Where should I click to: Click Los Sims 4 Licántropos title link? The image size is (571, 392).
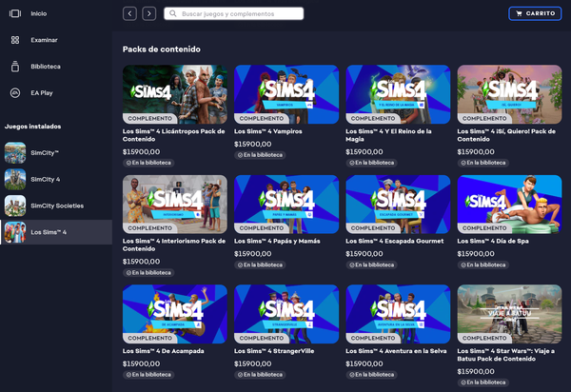pyautogui.click(x=174, y=135)
